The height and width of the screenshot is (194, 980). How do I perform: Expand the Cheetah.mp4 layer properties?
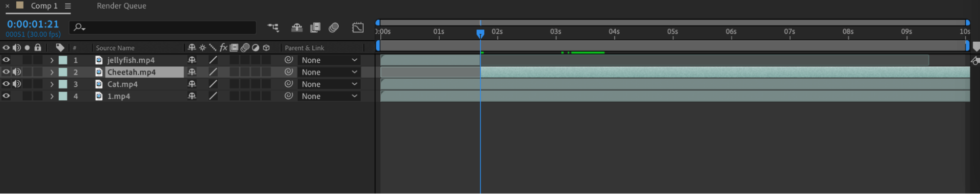tap(51, 72)
